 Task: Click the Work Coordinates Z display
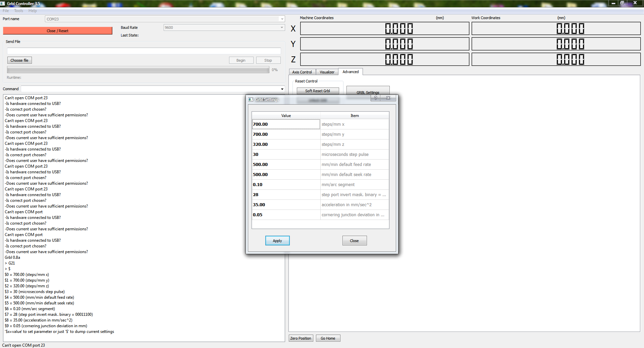pos(556,59)
